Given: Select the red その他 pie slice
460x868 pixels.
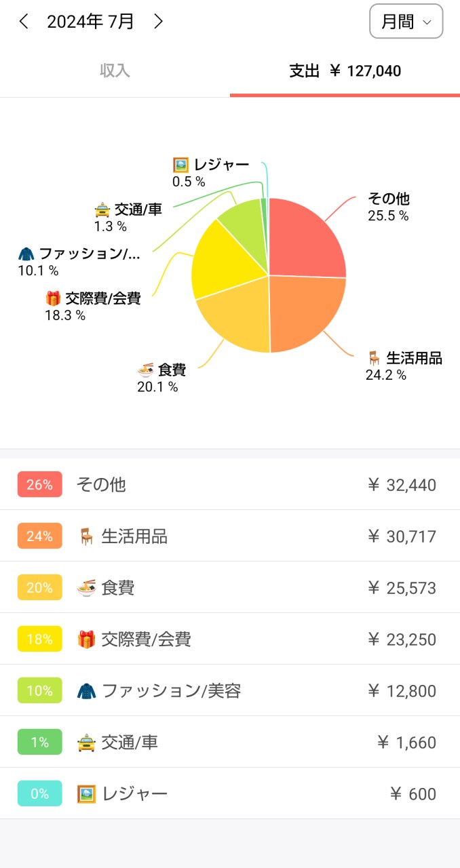Looking at the screenshot, I should click(305, 237).
